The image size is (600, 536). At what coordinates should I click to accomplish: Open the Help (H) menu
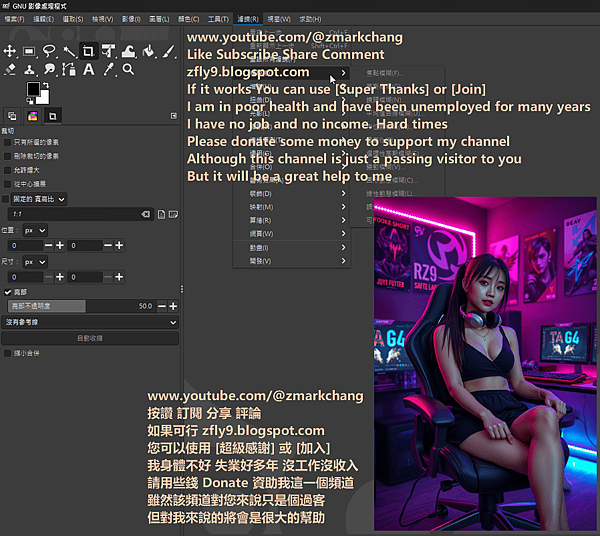coord(310,19)
